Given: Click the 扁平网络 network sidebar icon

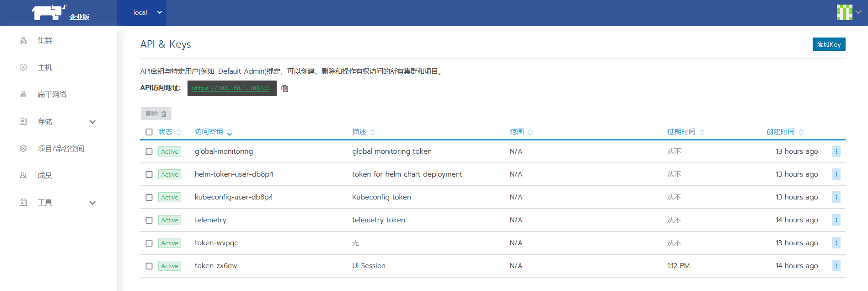Looking at the screenshot, I should (x=23, y=94).
